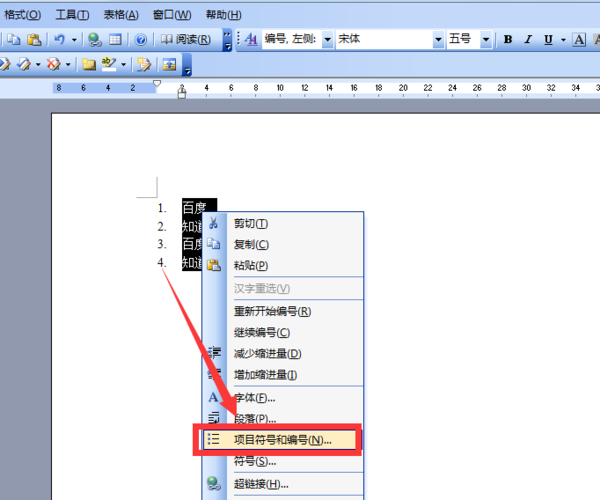Toggle Italic formatting
This screenshot has width=600, height=500.
[528, 39]
